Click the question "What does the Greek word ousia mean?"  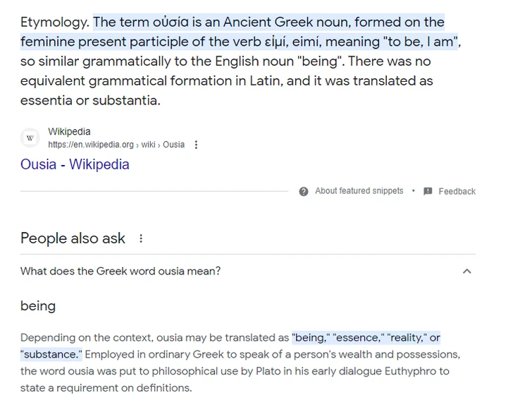[x=120, y=271]
